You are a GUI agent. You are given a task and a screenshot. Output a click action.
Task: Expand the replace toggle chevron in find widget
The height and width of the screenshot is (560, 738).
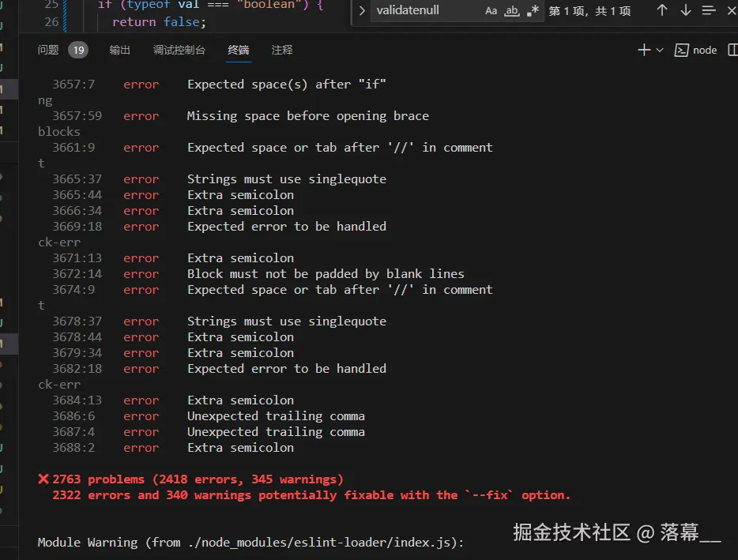(361, 10)
